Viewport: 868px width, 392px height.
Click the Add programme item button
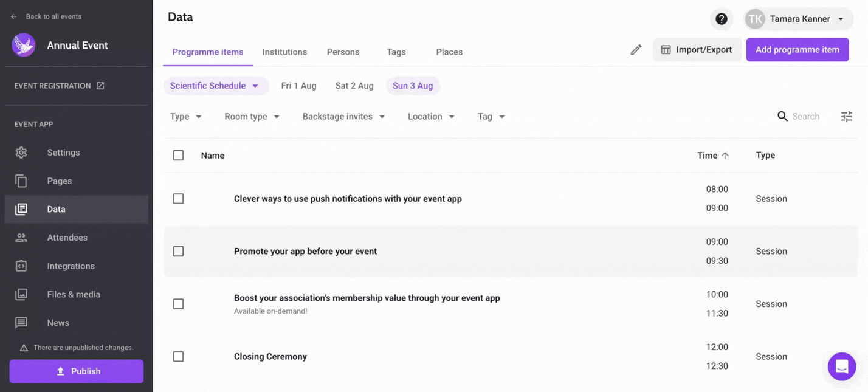tap(797, 50)
